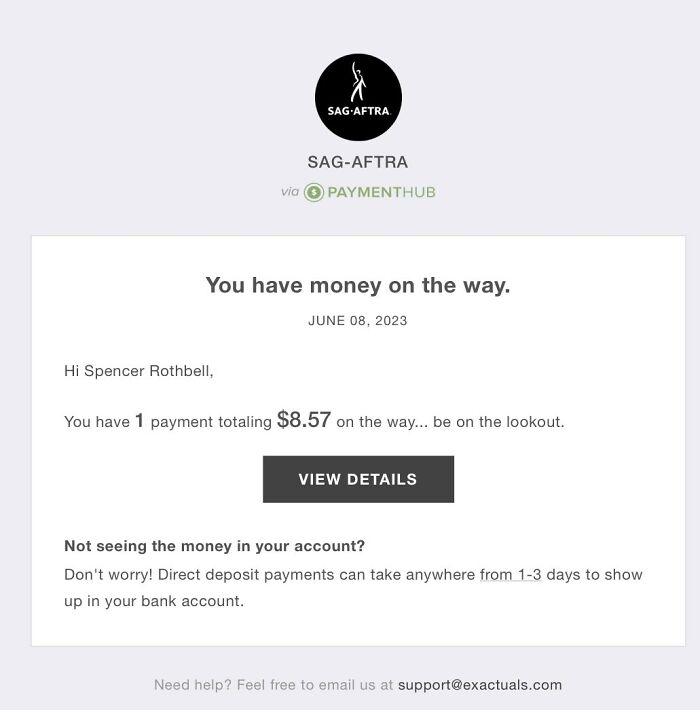Click the bold "1" payment count
Screen dimensions: 700x710
(140, 421)
